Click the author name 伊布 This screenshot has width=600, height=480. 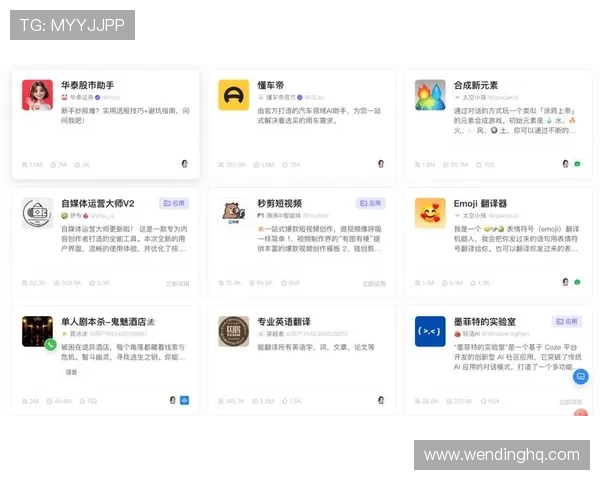pos(75,216)
